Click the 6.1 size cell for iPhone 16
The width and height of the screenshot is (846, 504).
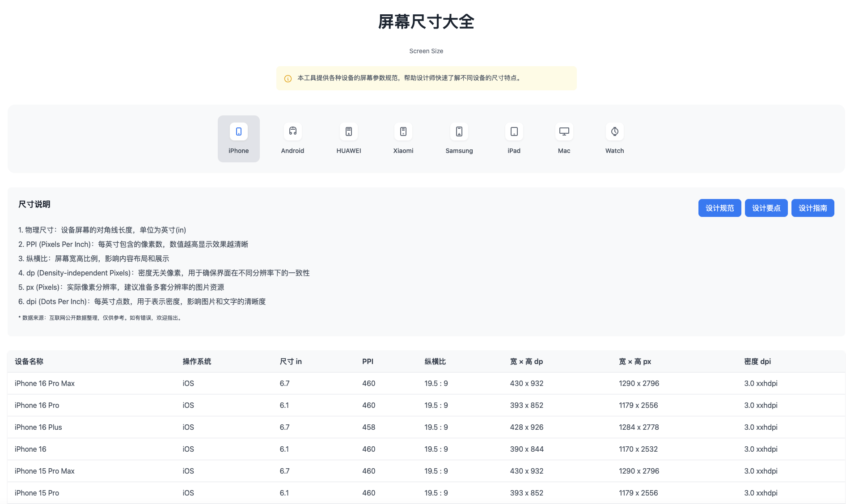click(284, 449)
